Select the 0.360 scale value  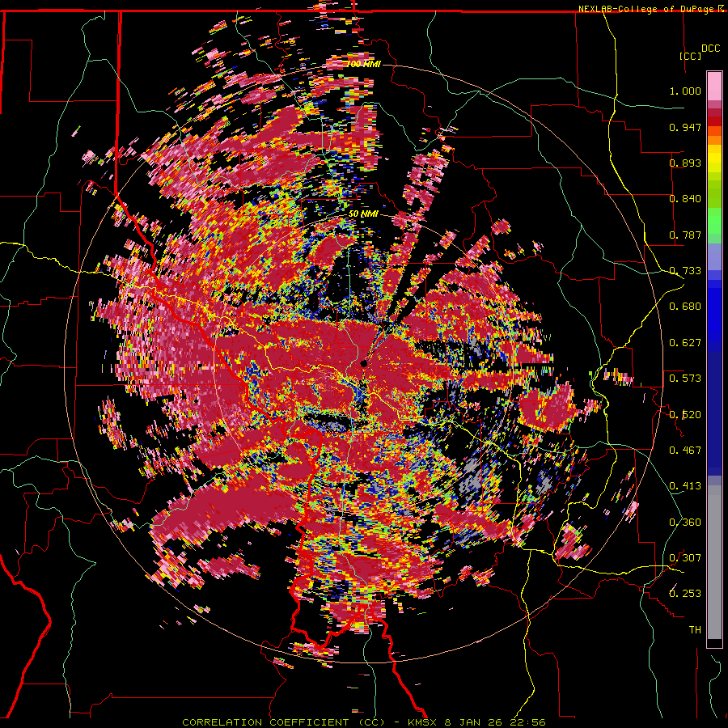685,523
